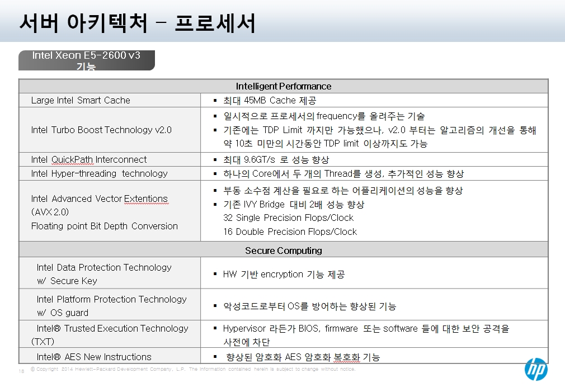Click the "Intelligent Performance" section header
Screen dimensions: 565x392
click(284, 86)
